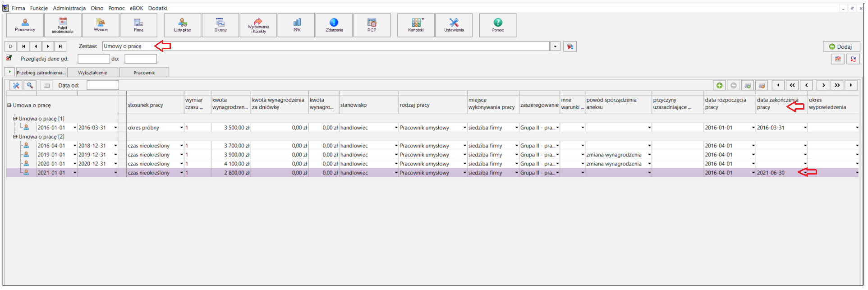Click the D button left of the navigator
The image size is (868, 290).
click(x=11, y=46)
